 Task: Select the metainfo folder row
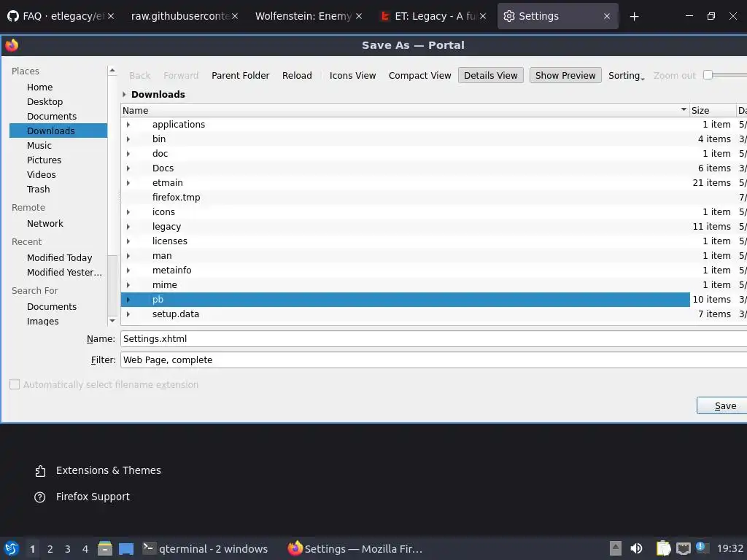(405, 270)
